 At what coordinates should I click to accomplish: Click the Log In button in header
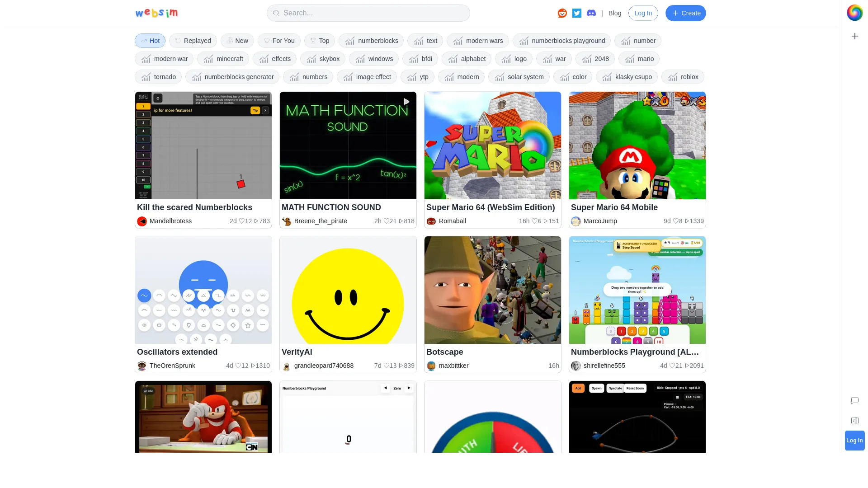point(643,13)
